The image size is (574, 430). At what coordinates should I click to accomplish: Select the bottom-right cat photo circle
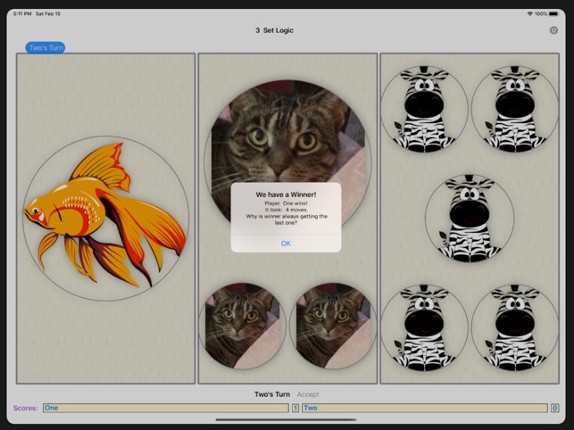333,326
